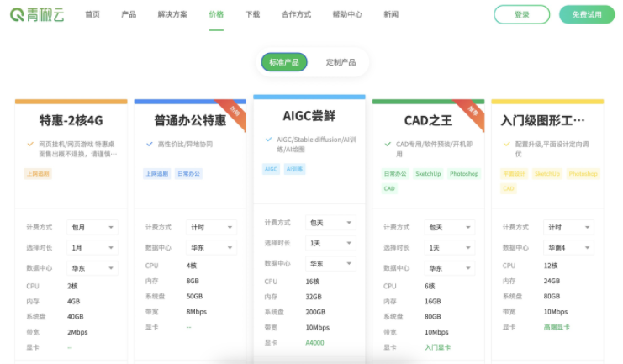Click the ribbon badge on 普通办公特惠 card
The height and width of the screenshot is (364, 623).
pyautogui.click(x=235, y=112)
